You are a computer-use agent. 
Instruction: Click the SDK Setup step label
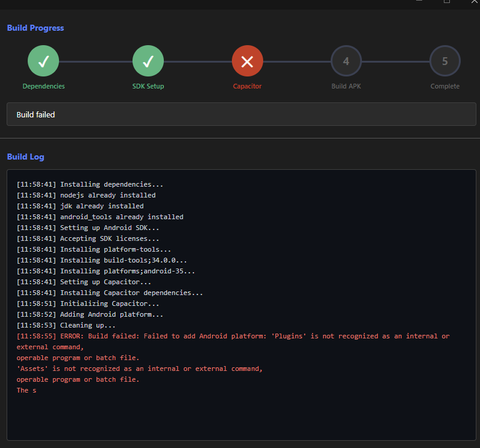click(148, 86)
